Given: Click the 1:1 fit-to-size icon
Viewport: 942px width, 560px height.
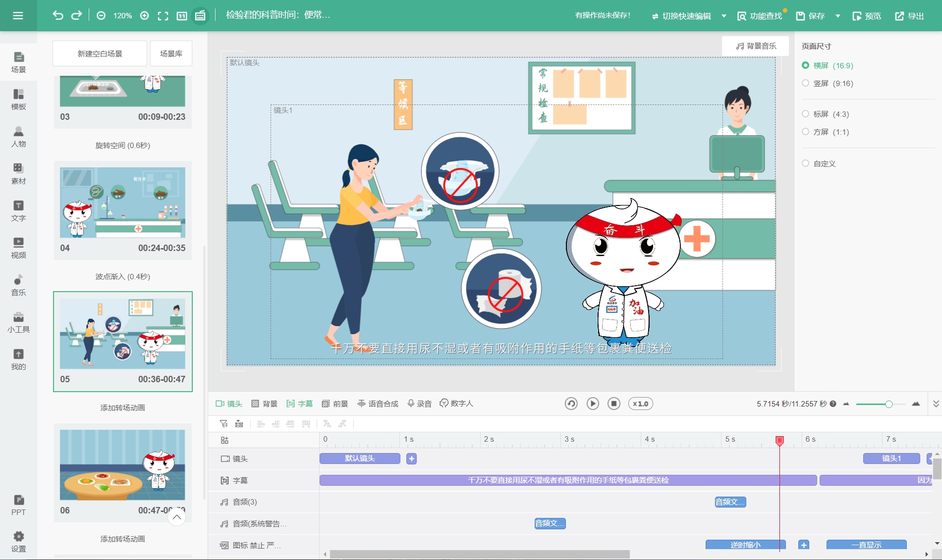Looking at the screenshot, I should coord(181,16).
